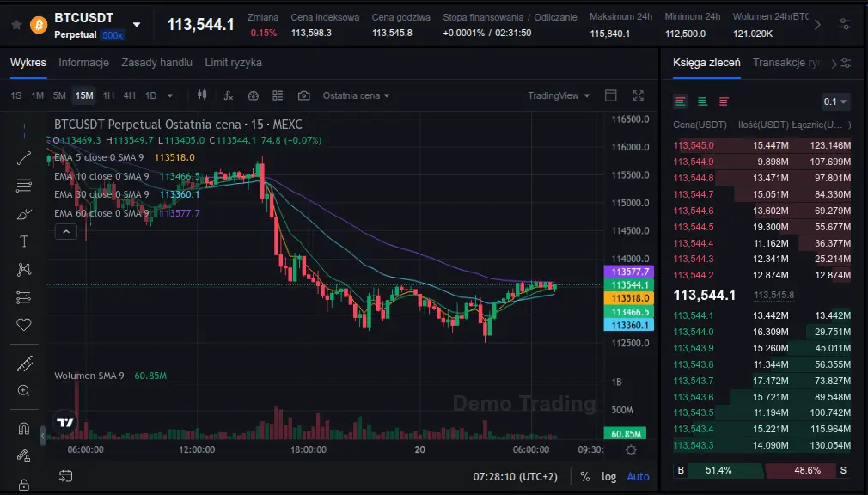
Task: Show bids-only order book view
Action: pyautogui.click(x=702, y=101)
